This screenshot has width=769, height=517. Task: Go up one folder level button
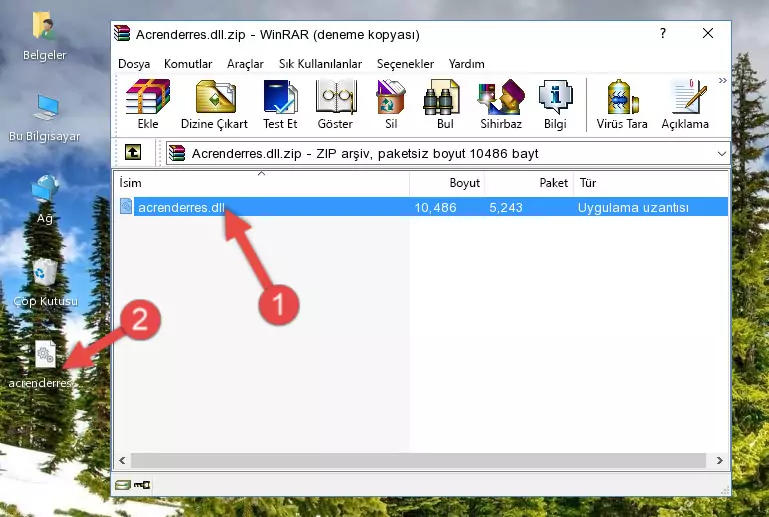(133, 153)
